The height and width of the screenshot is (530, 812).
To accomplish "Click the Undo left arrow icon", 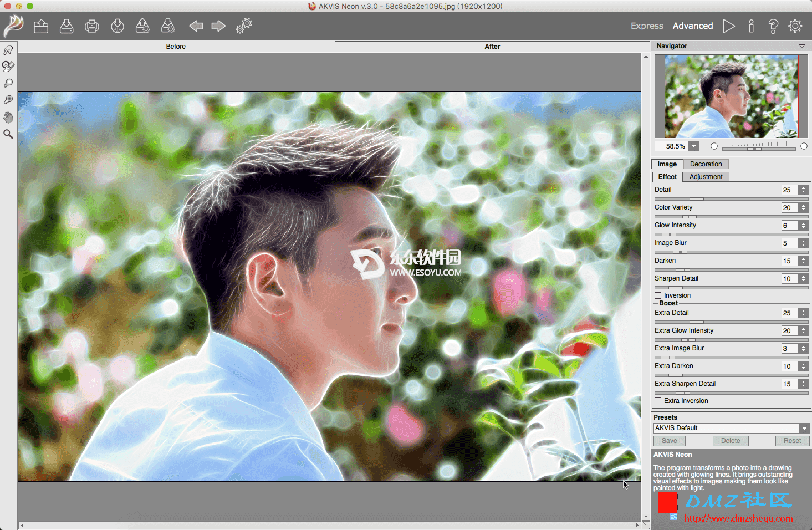I will pos(196,26).
